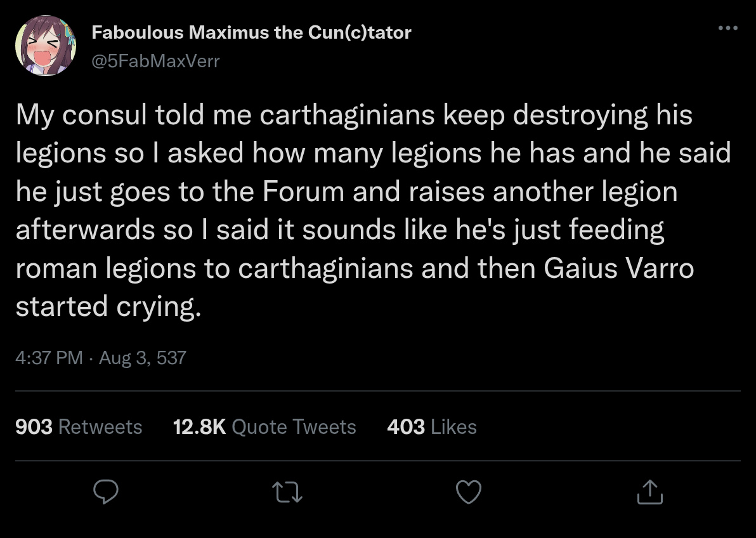View the 903 Retweets list
The width and height of the screenshot is (756, 538).
(79, 426)
